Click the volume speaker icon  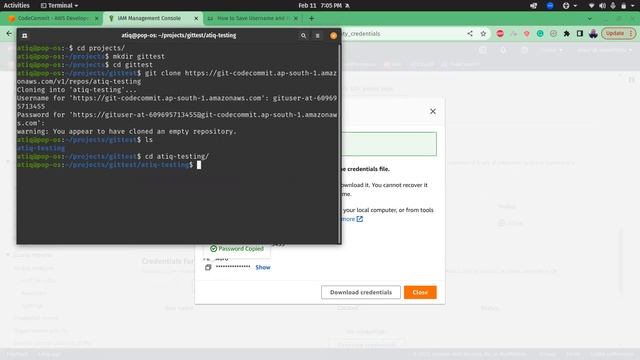tap(602, 6)
